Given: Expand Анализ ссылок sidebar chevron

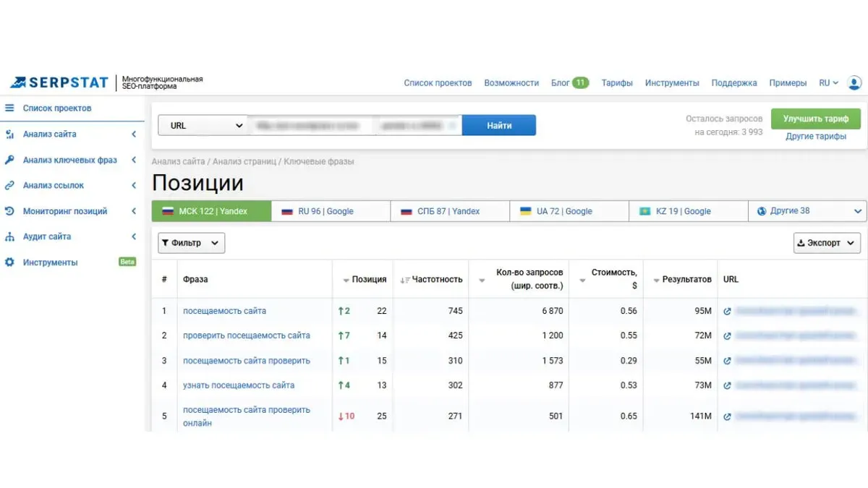Looking at the screenshot, I should (134, 185).
